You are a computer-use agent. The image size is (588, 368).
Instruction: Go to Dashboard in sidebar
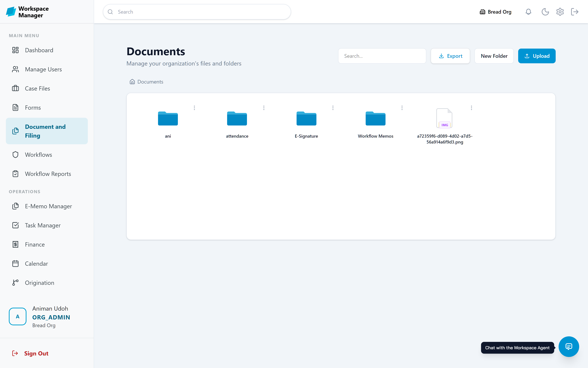pyautogui.click(x=47, y=50)
